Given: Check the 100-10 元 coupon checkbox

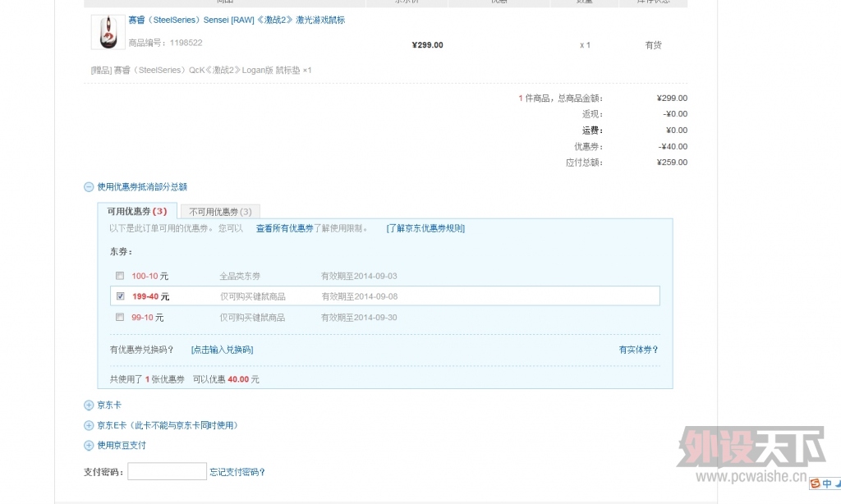Looking at the screenshot, I should point(120,276).
